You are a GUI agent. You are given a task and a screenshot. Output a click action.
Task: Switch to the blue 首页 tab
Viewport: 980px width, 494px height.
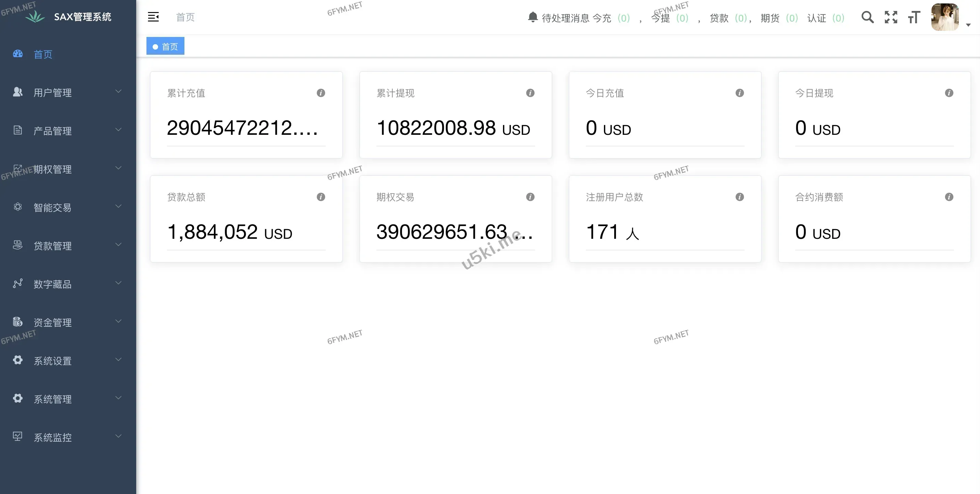pos(166,47)
